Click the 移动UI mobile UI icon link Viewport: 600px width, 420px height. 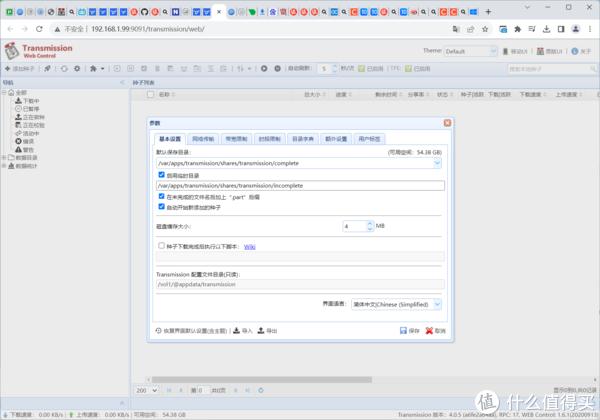(x=515, y=51)
